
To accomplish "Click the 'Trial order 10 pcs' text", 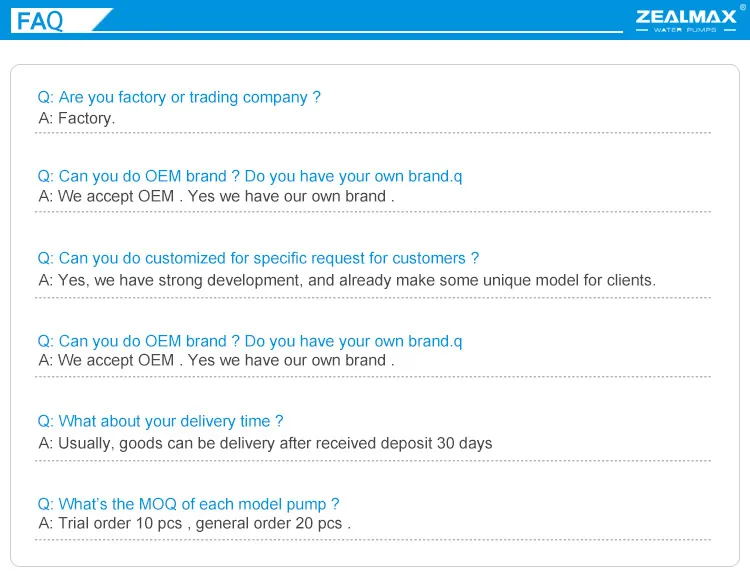I will [x=120, y=523].
